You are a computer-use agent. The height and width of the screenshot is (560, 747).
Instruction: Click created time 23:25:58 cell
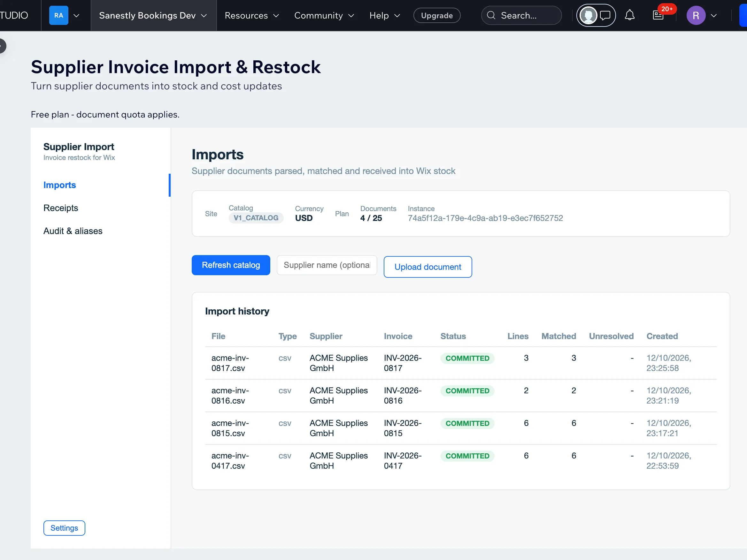tap(669, 363)
